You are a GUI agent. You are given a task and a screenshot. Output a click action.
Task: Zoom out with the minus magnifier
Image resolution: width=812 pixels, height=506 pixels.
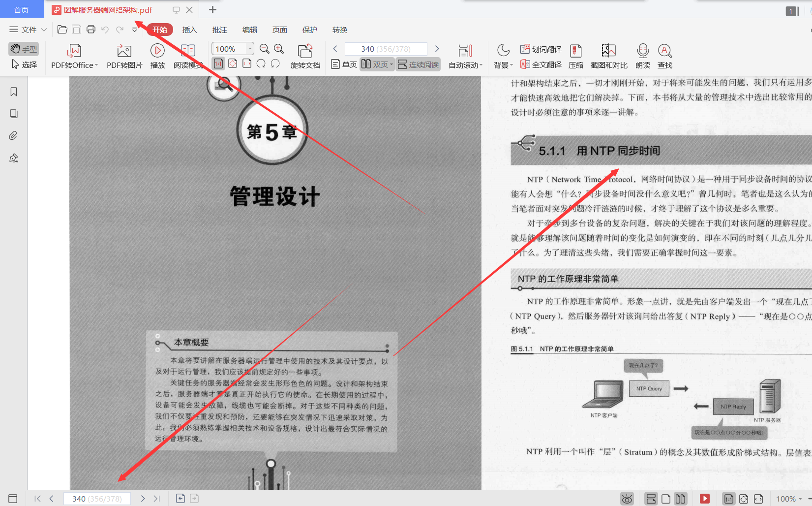click(265, 49)
